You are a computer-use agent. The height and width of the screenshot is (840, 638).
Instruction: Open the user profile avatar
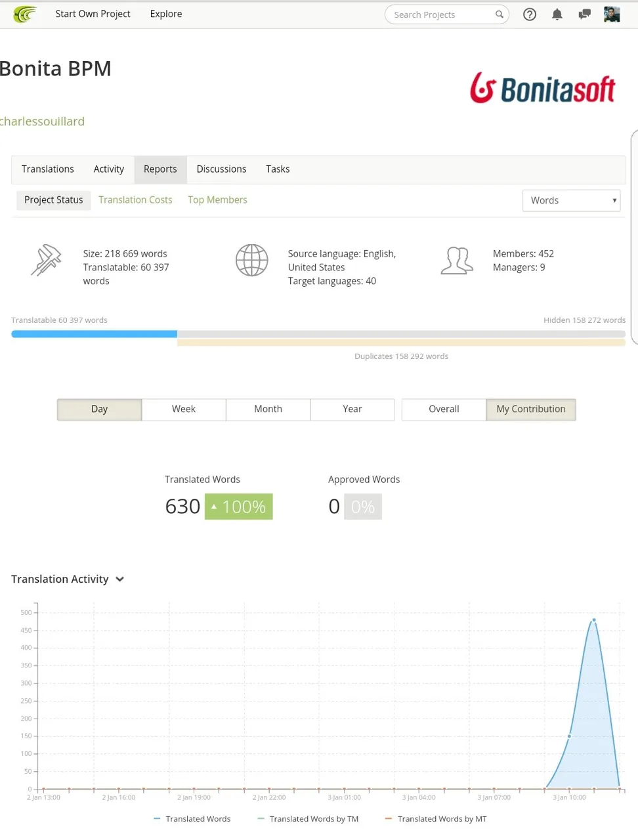click(x=612, y=14)
